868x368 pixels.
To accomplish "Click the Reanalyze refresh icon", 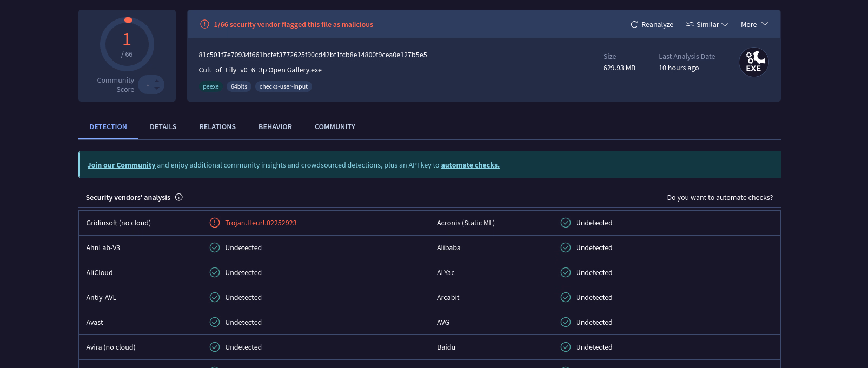I will (x=634, y=25).
